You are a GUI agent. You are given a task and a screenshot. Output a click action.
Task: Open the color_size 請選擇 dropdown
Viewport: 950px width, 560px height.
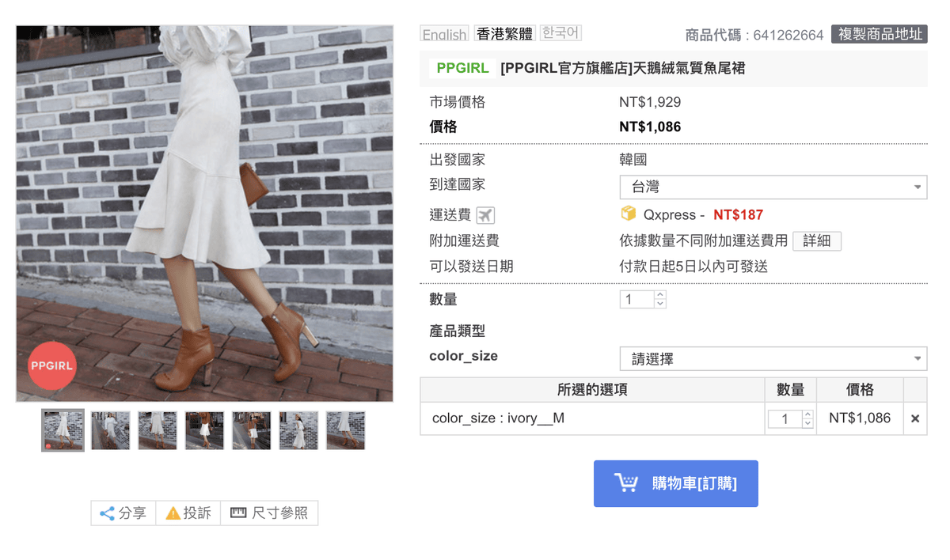pyautogui.click(x=773, y=359)
